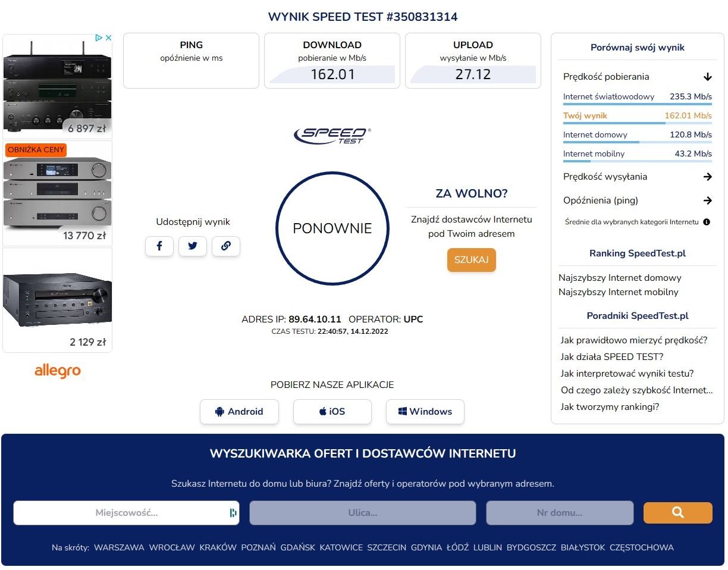
Task: Open the 13 770 zł stereo set ad
Action: tap(58, 193)
